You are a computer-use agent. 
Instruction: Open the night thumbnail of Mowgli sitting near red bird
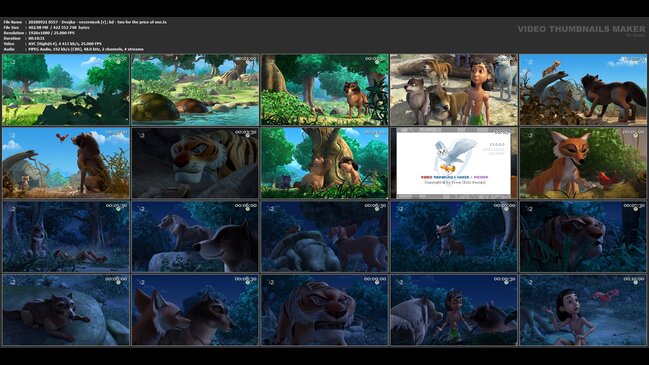point(583,310)
